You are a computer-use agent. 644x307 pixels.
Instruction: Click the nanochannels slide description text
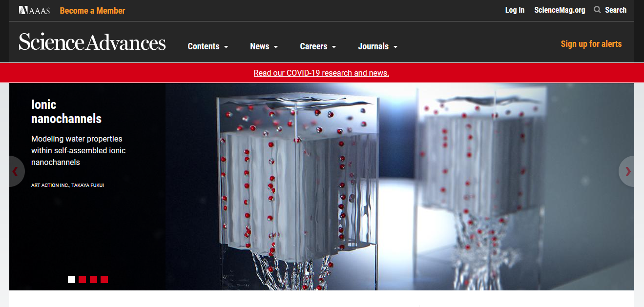[79, 150]
